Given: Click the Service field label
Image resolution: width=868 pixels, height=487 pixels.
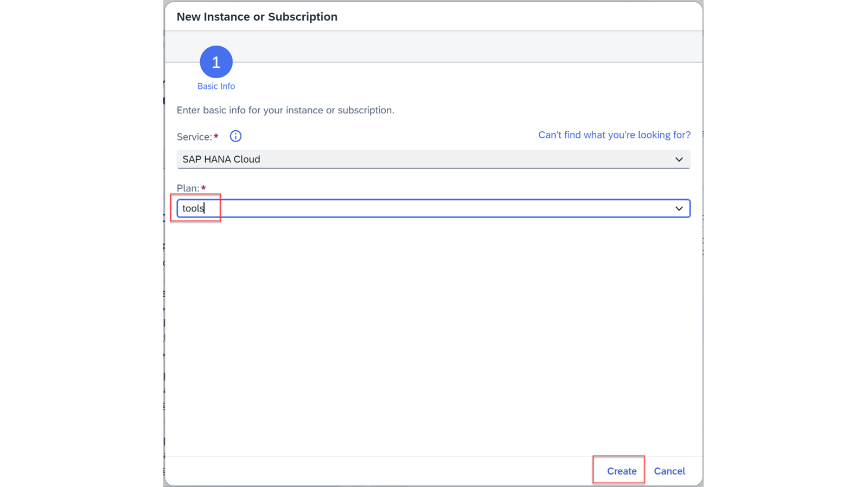Looking at the screenshot, I should [194, 137].
